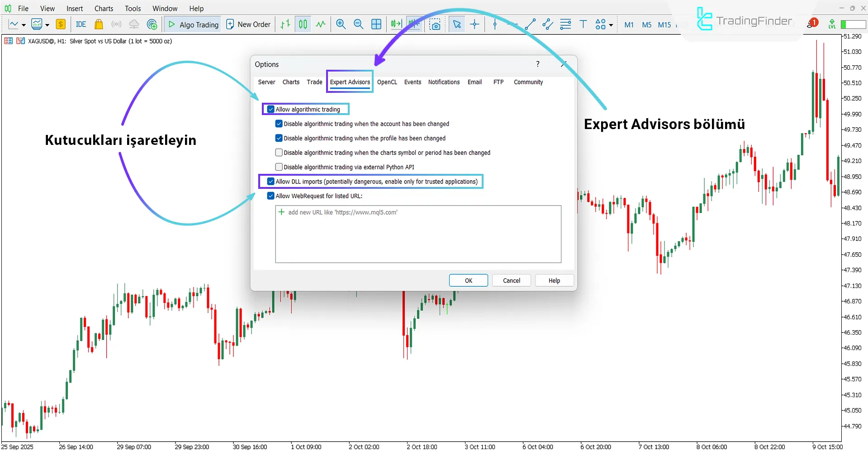Select the Text annotation tool
The image size is (868, 451).
583,24
